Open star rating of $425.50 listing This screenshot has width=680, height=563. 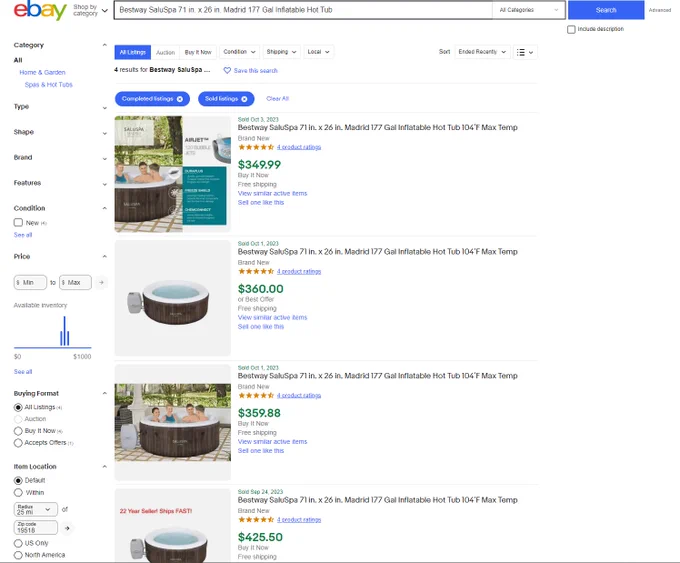point(256,520)
